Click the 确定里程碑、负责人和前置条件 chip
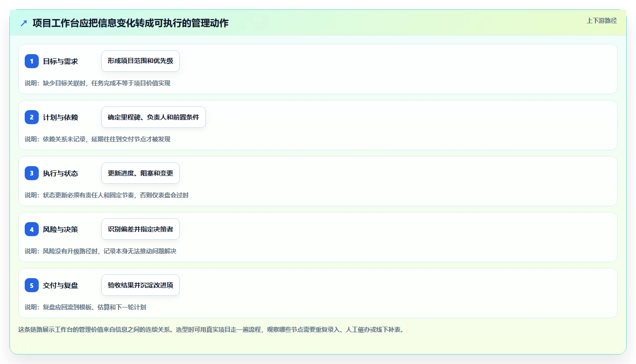Viewport: 636px width, 364px height. (x=154, y=117)
